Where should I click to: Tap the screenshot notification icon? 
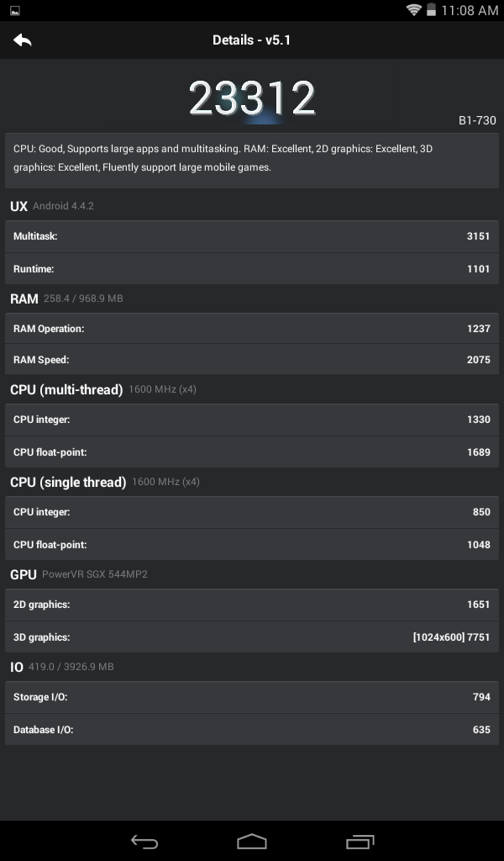(x=15, y=10)
